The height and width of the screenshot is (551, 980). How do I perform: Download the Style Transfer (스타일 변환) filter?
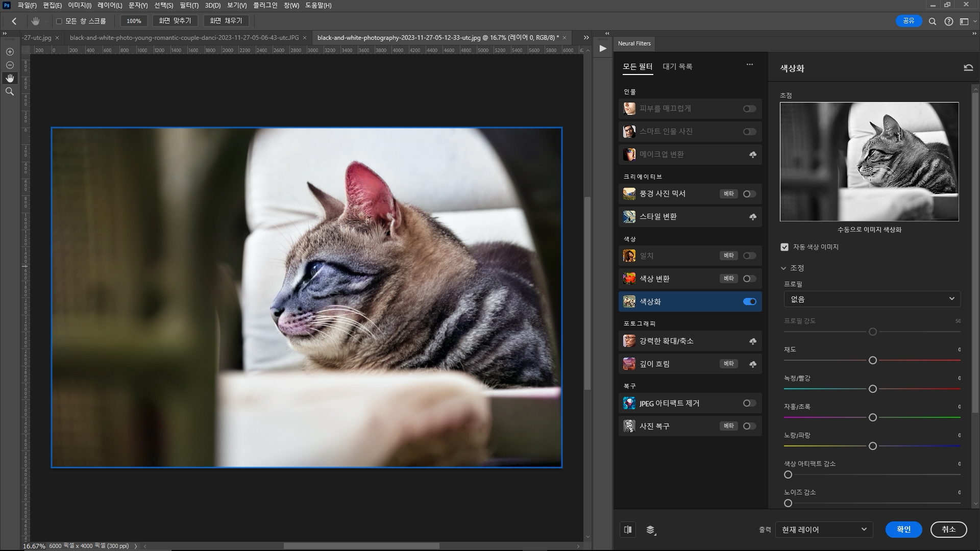pos(752,217)
